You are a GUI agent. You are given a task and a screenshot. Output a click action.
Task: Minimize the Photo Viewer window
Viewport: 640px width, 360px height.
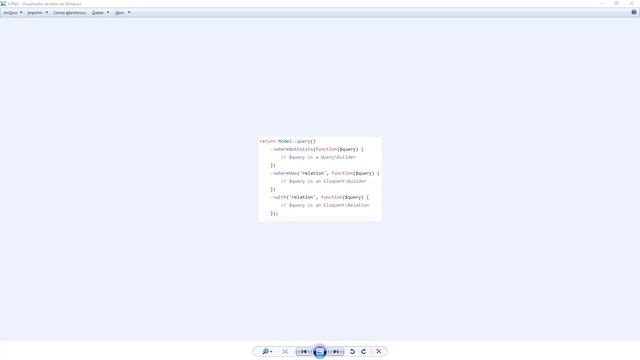click(x=602, y=4)
